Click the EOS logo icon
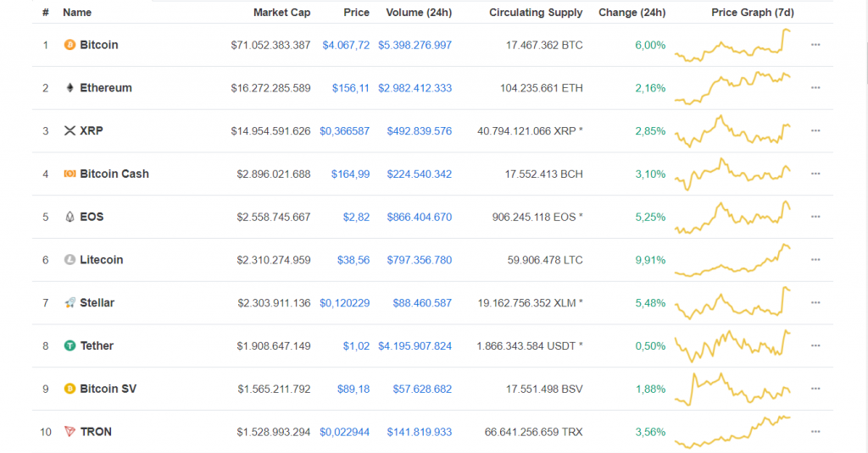This screenshot has width=868, height=453. click(x=70, y=217)
